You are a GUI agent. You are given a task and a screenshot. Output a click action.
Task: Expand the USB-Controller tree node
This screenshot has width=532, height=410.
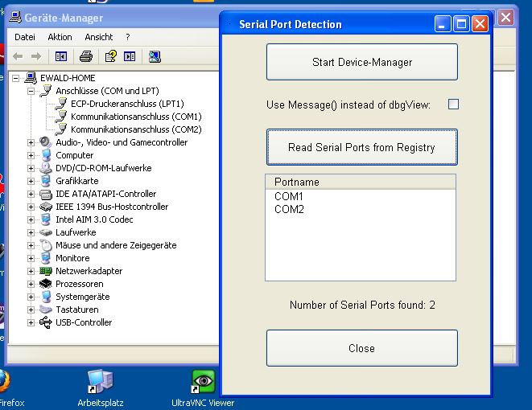coord(31,322)
